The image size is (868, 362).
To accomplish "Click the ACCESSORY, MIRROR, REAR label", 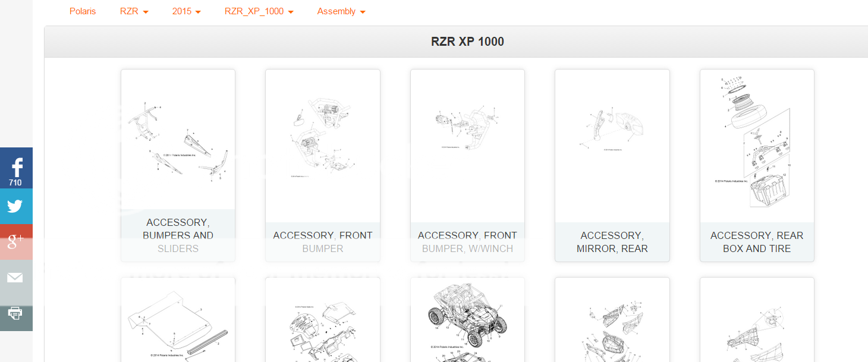I will point(612,242).
